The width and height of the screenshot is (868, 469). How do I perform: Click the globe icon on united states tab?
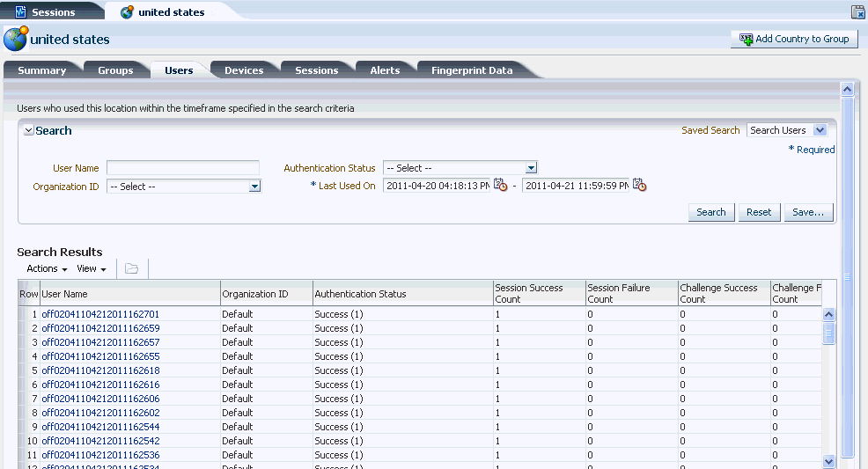point(127,11)
